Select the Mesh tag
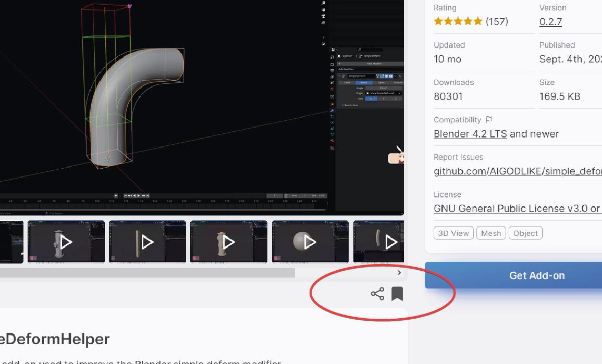Viewport: 602px width, 364px height. 491,233
